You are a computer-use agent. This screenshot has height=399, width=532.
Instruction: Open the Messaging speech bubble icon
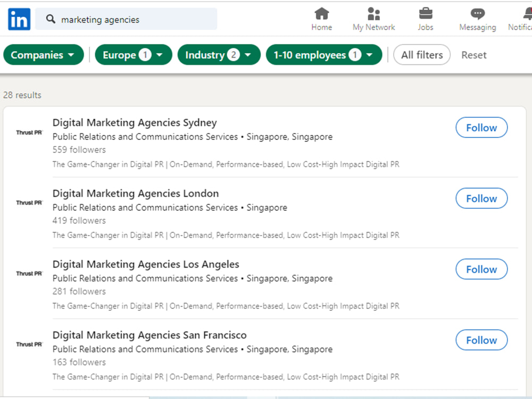477,14
